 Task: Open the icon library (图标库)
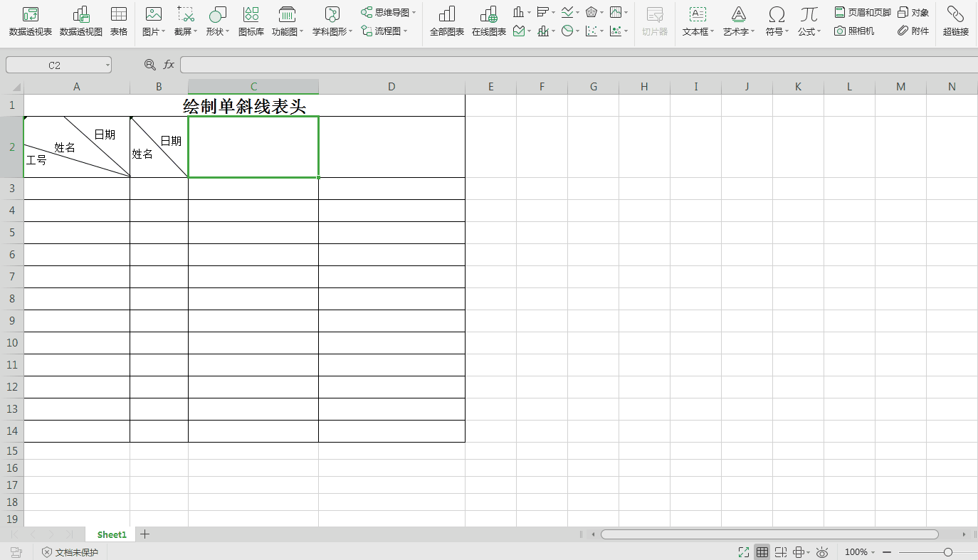(251, 21)
